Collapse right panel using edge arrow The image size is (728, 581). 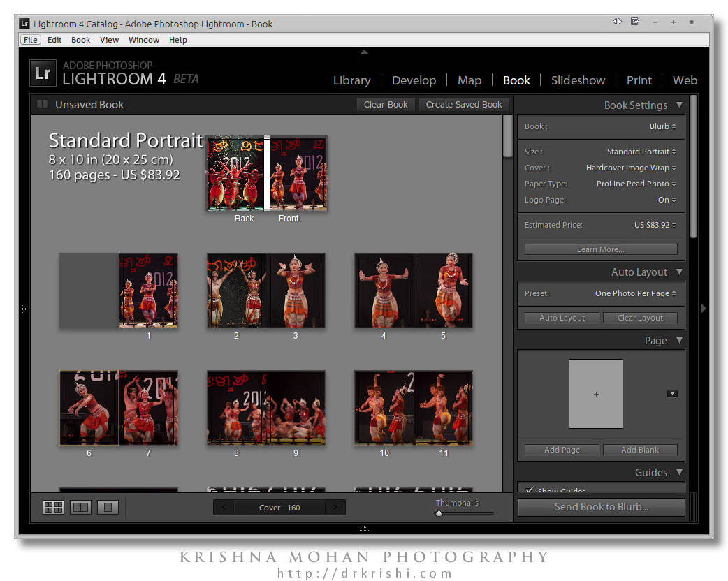704,308
